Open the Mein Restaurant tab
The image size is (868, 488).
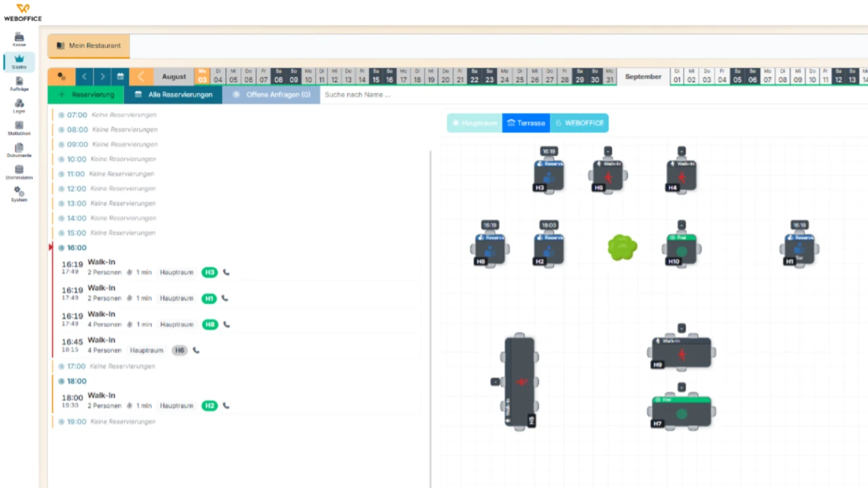point(89,45)
